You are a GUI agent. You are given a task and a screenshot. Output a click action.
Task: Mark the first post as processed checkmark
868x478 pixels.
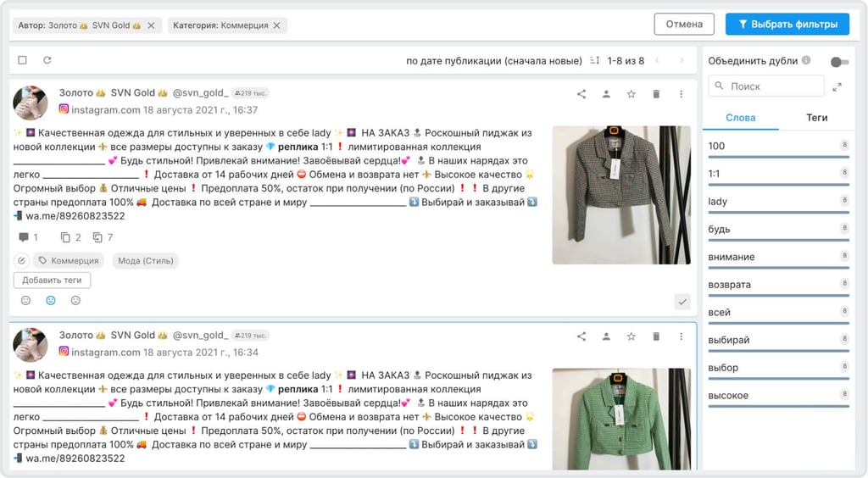click(682, 302)
